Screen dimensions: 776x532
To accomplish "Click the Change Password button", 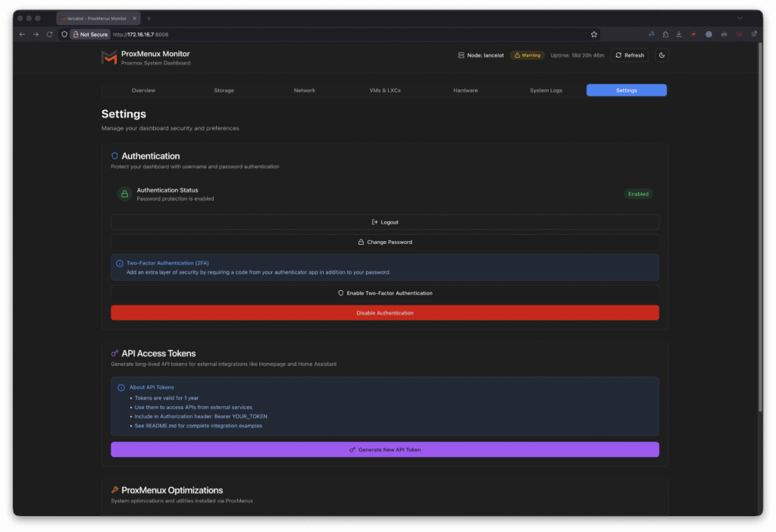I will (385, 243).
